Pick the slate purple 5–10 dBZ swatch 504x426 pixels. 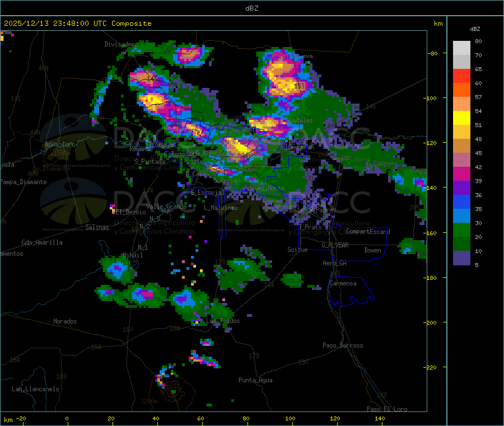point(461,258)
